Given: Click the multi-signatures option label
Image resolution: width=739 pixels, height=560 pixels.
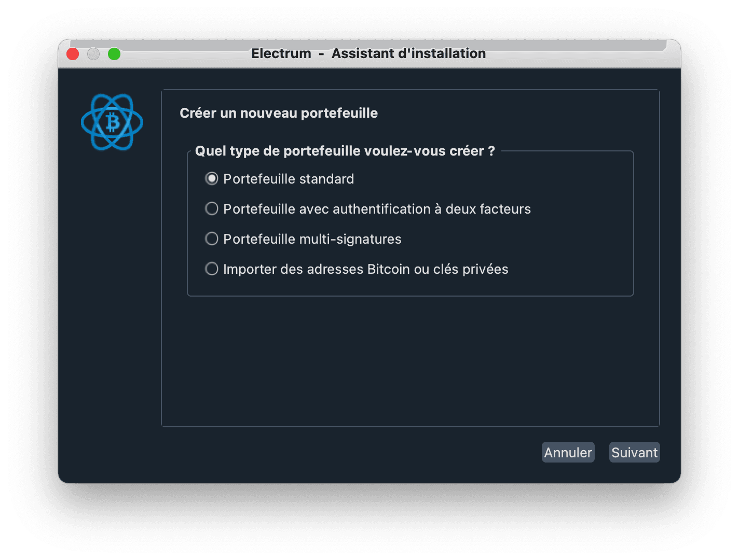Looking at the screenshot, I should [311, 239].
